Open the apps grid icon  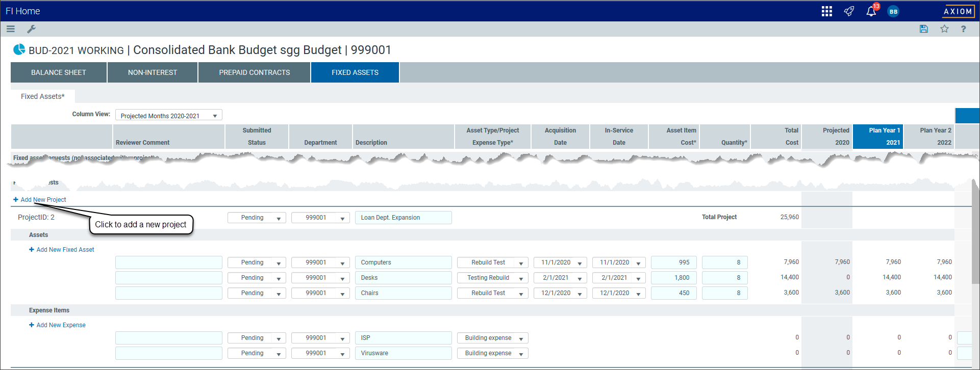pyautogui.click(x=827, y=11)
